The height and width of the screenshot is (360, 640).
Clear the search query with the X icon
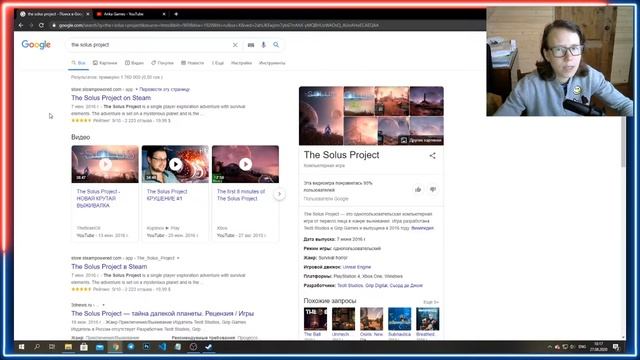(235, 45)
